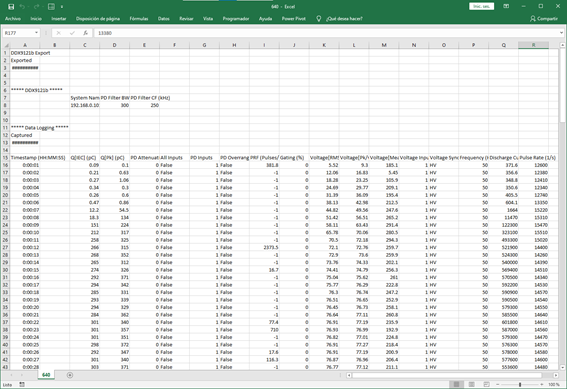
Task: Click the Select All corner triangle
Action: (x=6, y=45)
